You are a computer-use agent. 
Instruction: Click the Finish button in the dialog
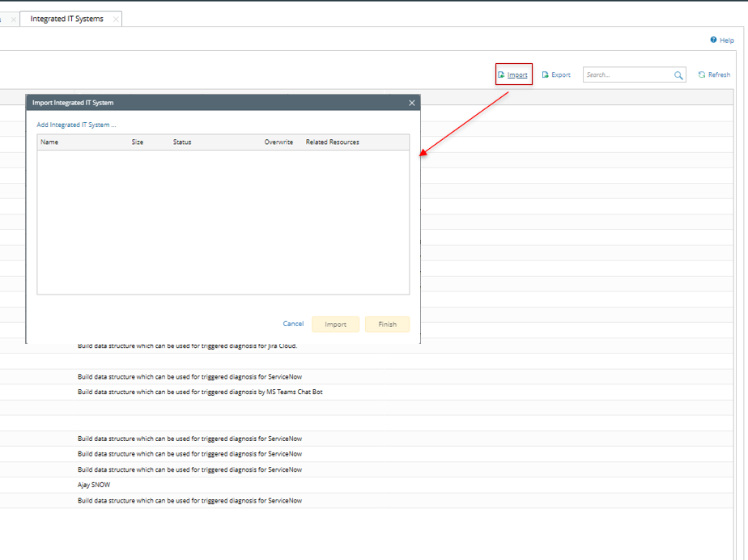point(387,324)
